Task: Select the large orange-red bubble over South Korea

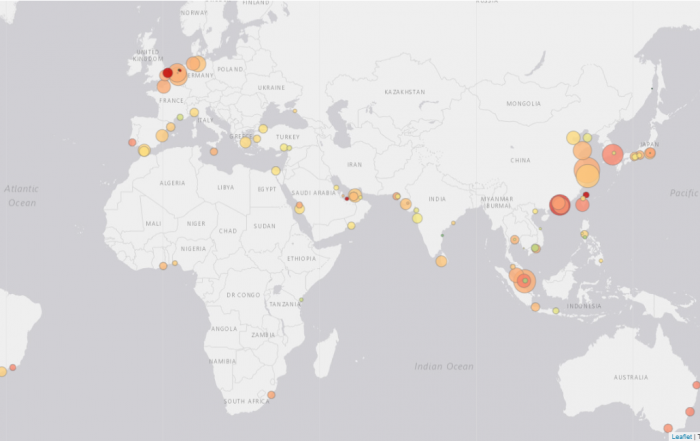Action: point(612,156)
